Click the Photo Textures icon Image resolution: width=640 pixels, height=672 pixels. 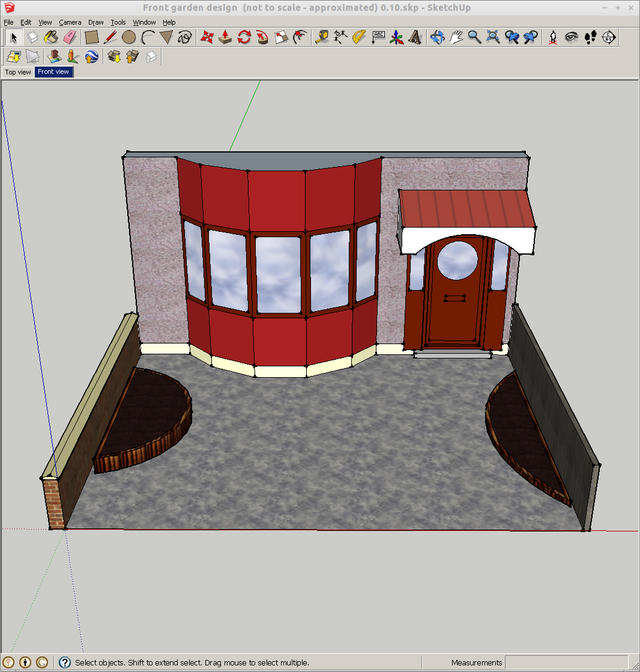click(x=73, y=56)
